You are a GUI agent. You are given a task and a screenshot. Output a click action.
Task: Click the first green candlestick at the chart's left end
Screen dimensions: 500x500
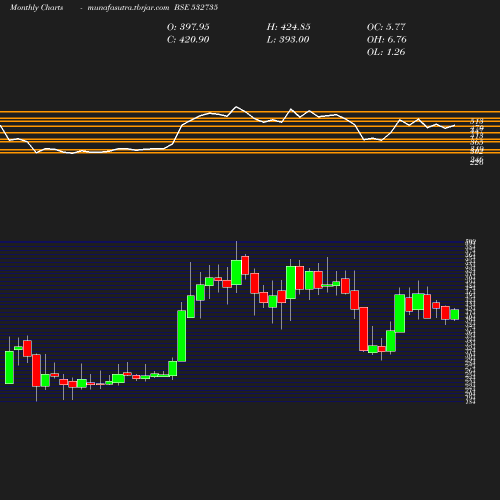(9, 367)
